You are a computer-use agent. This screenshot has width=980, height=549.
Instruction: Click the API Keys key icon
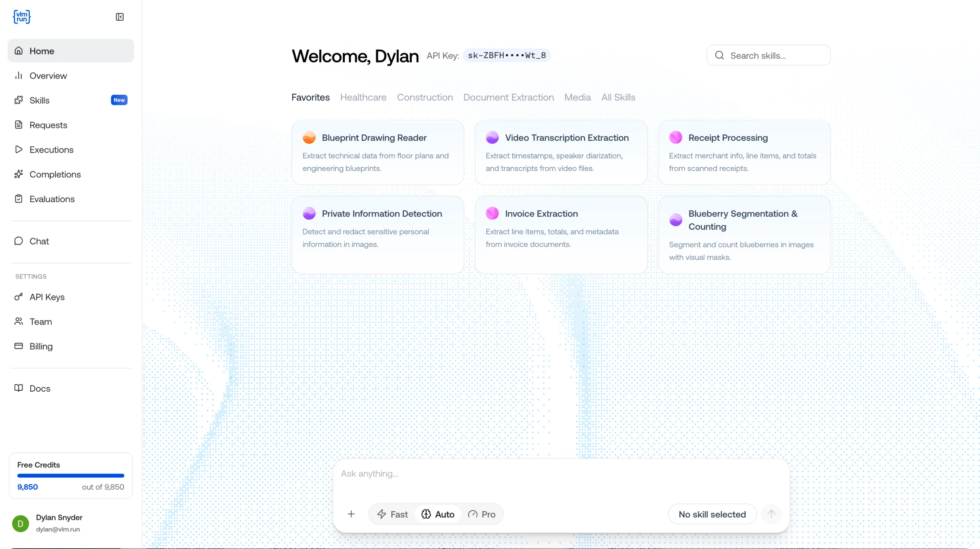[19, 297]
